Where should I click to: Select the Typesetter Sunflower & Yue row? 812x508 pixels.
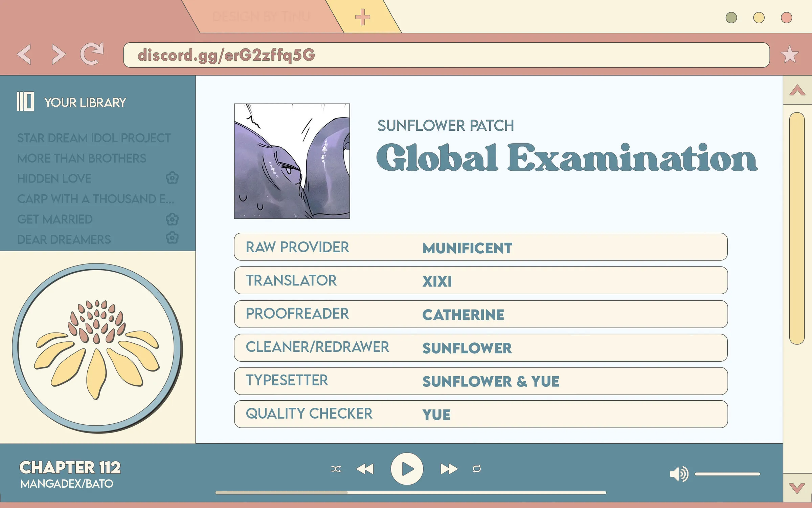pyautogui.click(x=481, y=381)
